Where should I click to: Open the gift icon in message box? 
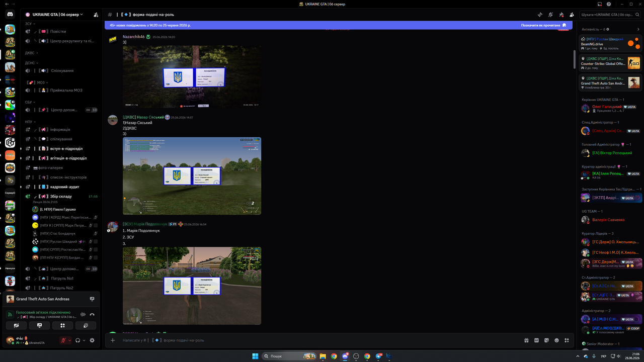[526, 340]
